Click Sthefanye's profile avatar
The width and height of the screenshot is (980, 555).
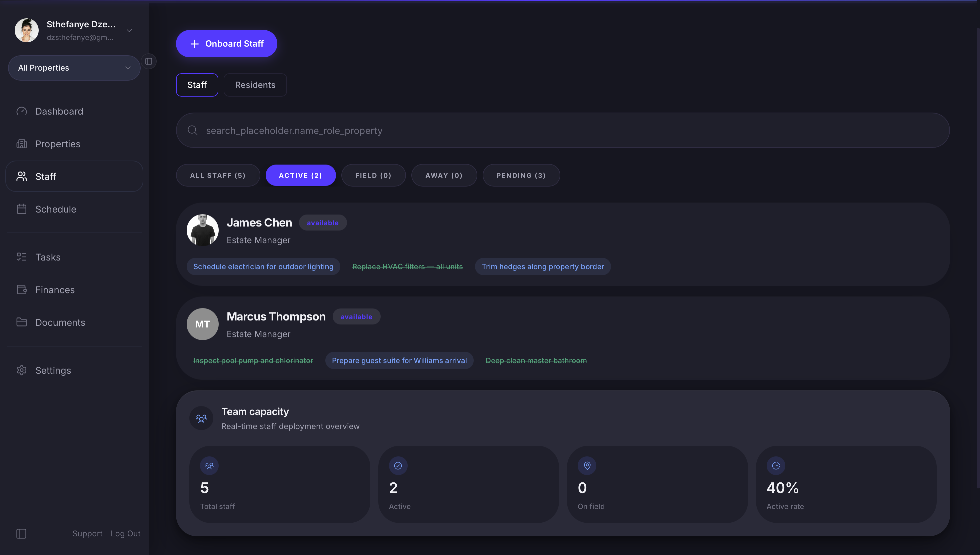tap(27, 31)
